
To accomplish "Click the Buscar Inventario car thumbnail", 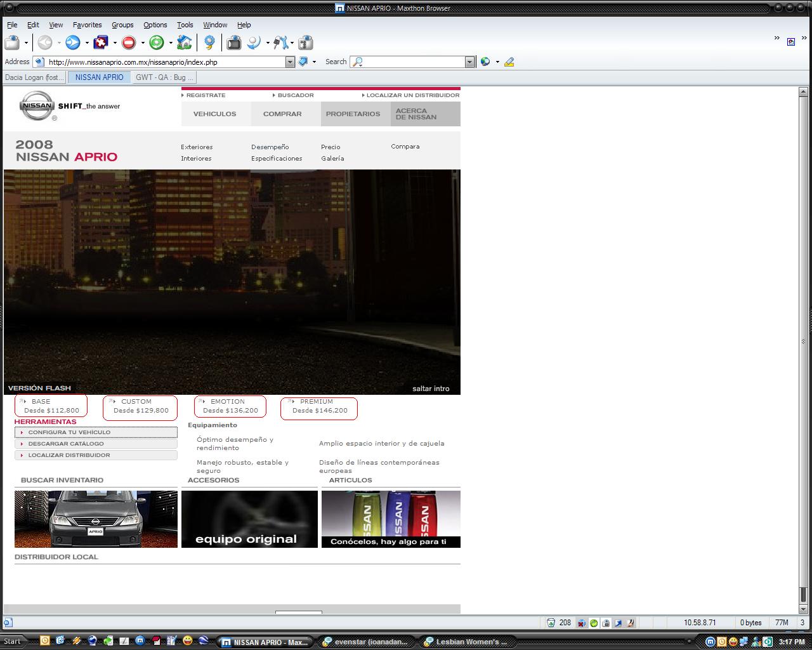I will 96,519.
